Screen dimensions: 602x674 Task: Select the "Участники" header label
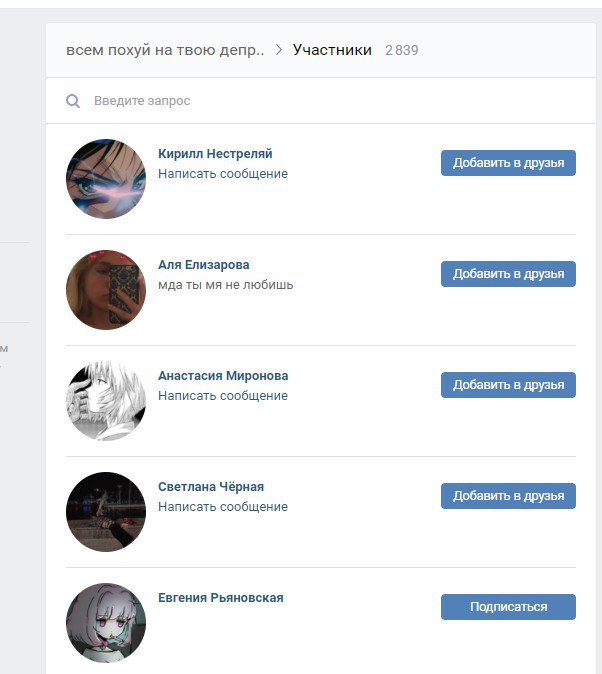[332, 50]
